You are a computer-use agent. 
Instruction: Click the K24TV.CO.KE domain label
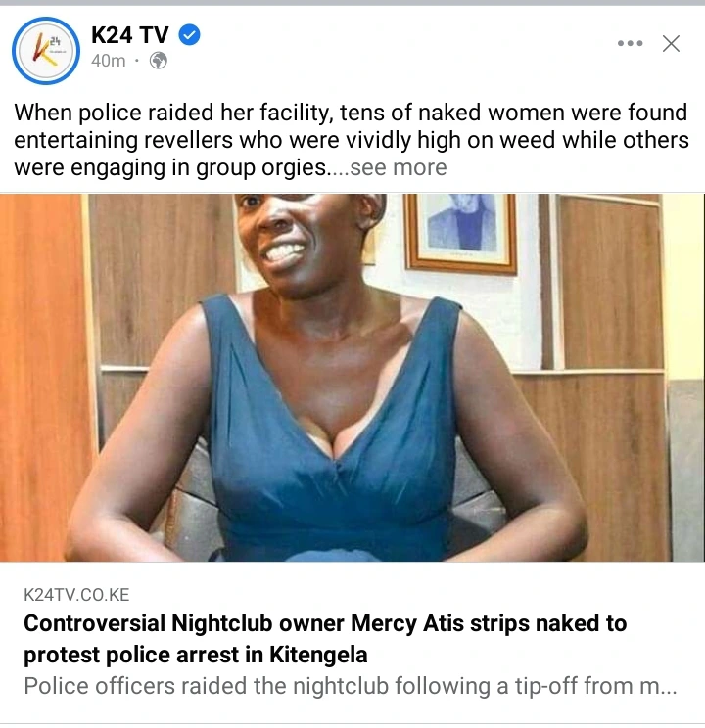76,595
